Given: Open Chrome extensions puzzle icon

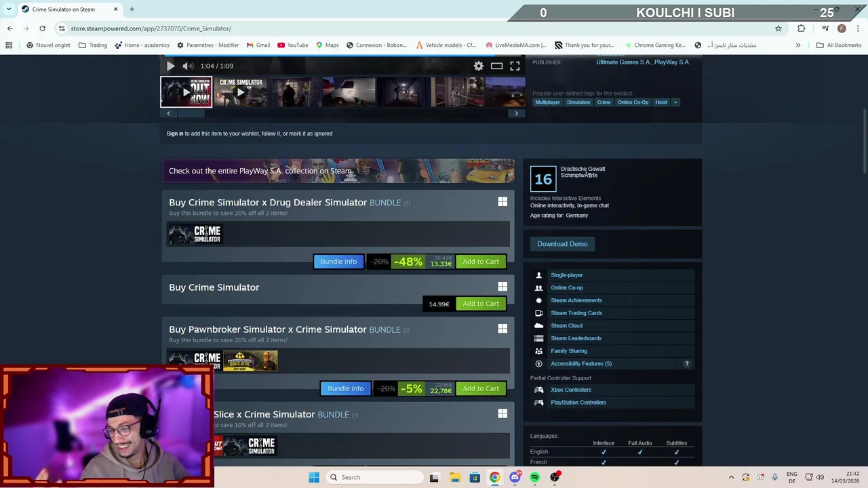Looking at the screenshot, I should click(801, 28).
